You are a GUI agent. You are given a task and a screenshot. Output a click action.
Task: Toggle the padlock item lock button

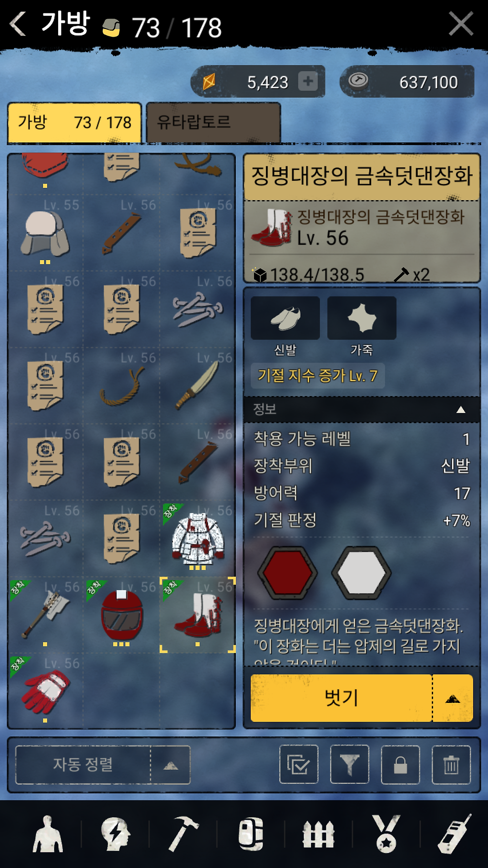pos(400,765)
